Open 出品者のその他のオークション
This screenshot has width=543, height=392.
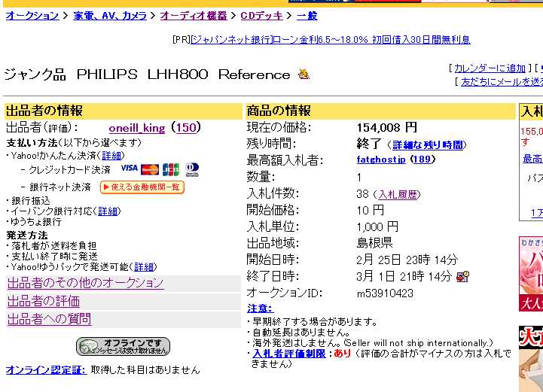85,283
